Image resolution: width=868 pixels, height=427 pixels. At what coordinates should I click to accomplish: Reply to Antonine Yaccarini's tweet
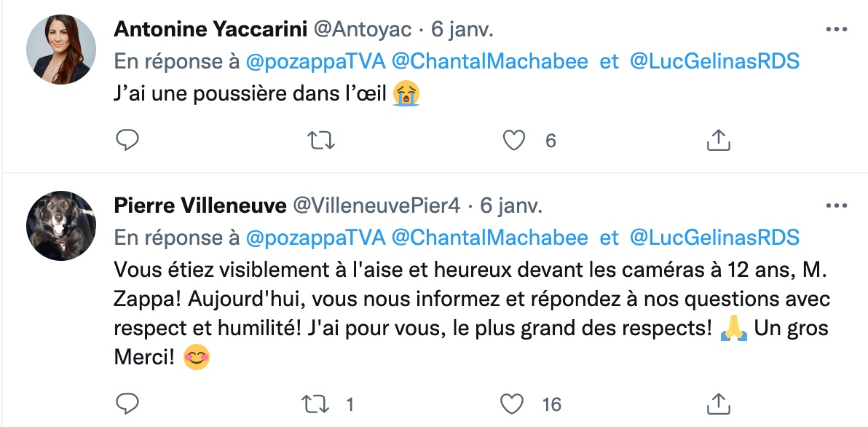point(127,141)
